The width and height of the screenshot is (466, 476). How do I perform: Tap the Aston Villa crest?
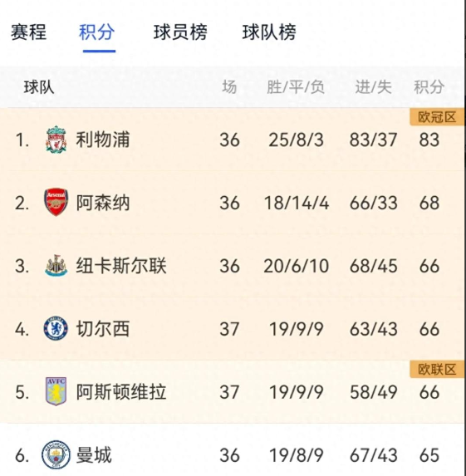pos(56,391)
